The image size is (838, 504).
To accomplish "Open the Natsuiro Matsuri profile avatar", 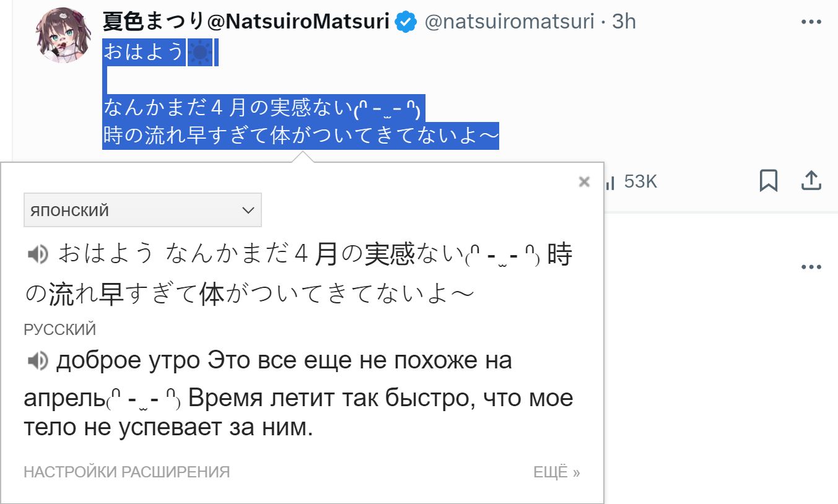I will click(x=65, y=35).
